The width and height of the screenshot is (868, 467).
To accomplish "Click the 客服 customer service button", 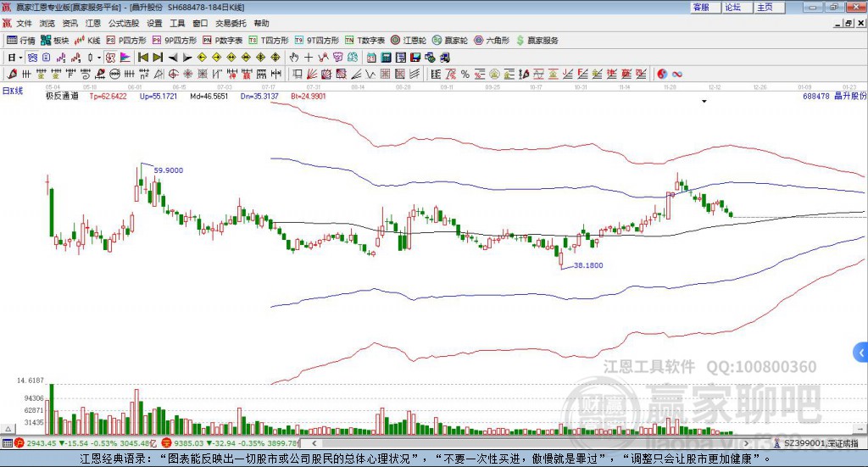I will coord(704,7).
